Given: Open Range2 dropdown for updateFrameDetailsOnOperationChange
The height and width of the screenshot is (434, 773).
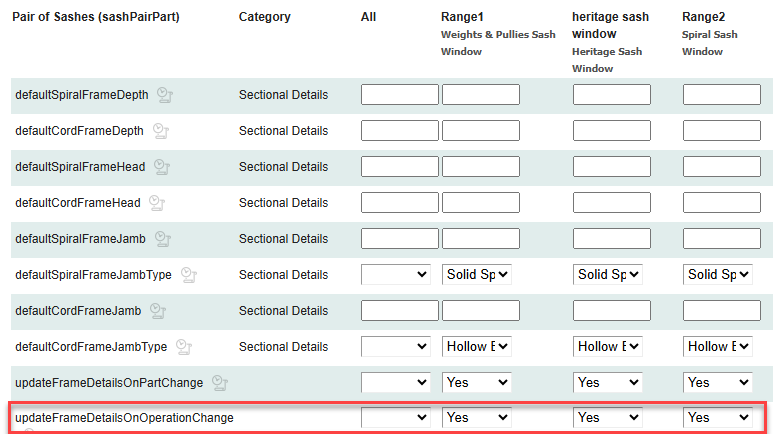Looking at the screenshot, I should (718, 417).
